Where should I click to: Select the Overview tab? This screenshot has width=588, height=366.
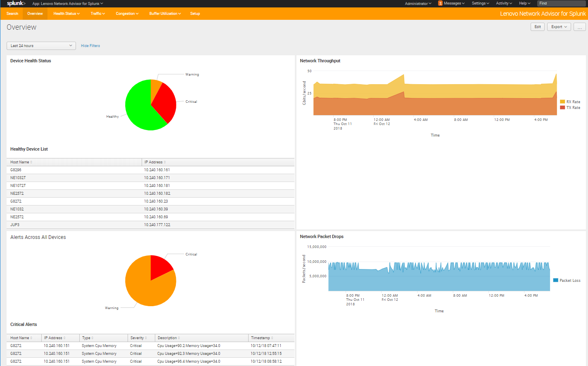(x=35, y=14)
